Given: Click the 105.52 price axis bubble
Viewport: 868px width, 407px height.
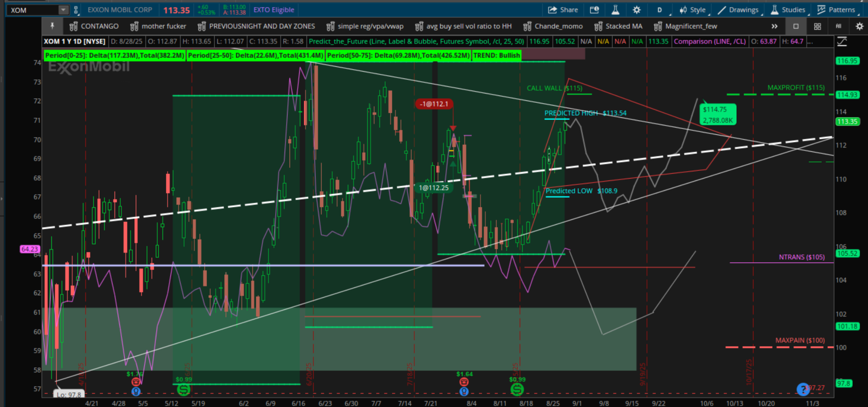Looking at the screenshot, I should [847, 254].
